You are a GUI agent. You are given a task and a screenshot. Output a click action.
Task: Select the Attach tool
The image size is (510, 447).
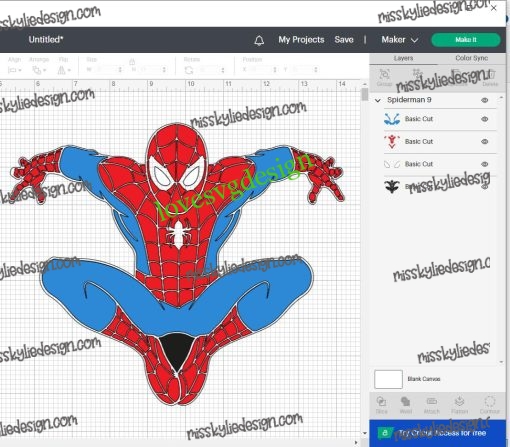coord(432,405)
